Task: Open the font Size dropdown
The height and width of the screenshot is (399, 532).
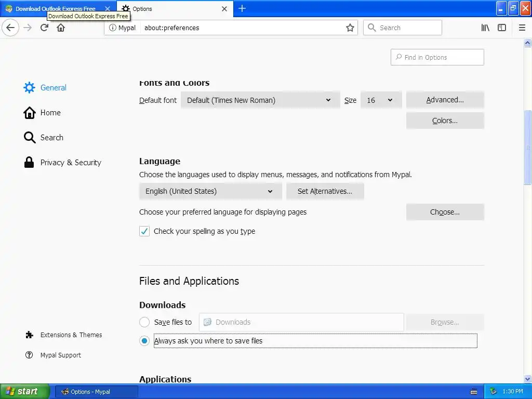Action: pyautogui.click(x=381, y=100)
